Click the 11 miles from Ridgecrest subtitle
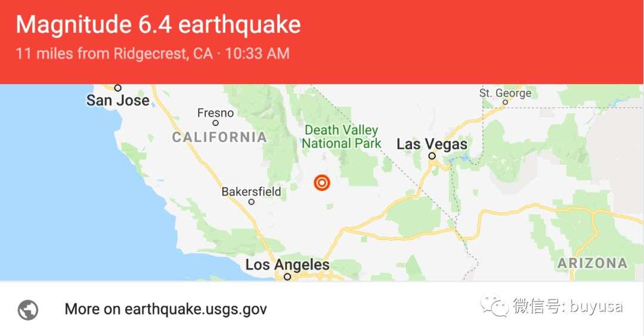This screenshot has width=644, height=336. click(153, 54)
